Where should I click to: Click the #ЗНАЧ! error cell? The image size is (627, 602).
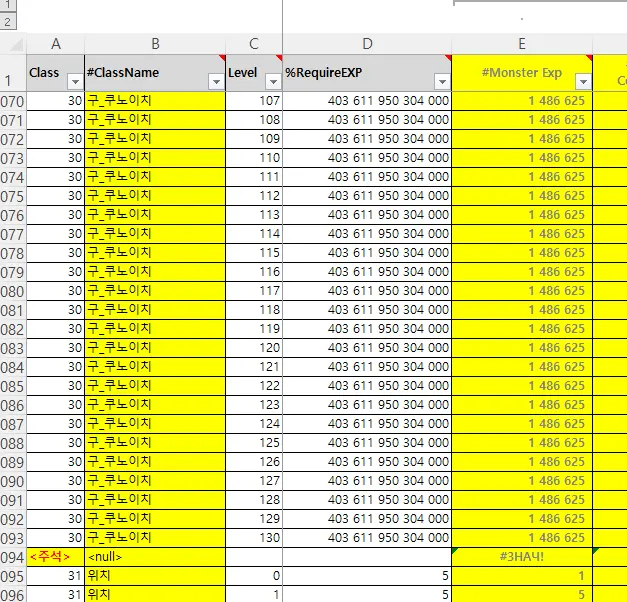click(522, 557)
